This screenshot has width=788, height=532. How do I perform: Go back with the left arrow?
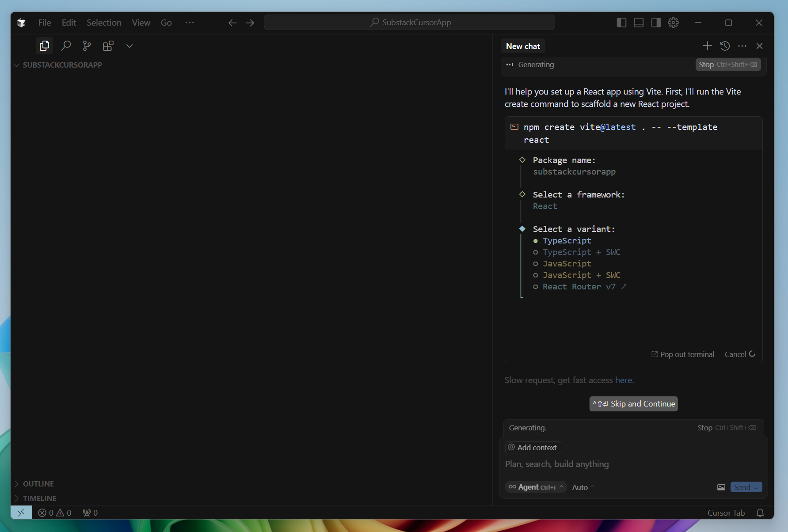(232, 23)
